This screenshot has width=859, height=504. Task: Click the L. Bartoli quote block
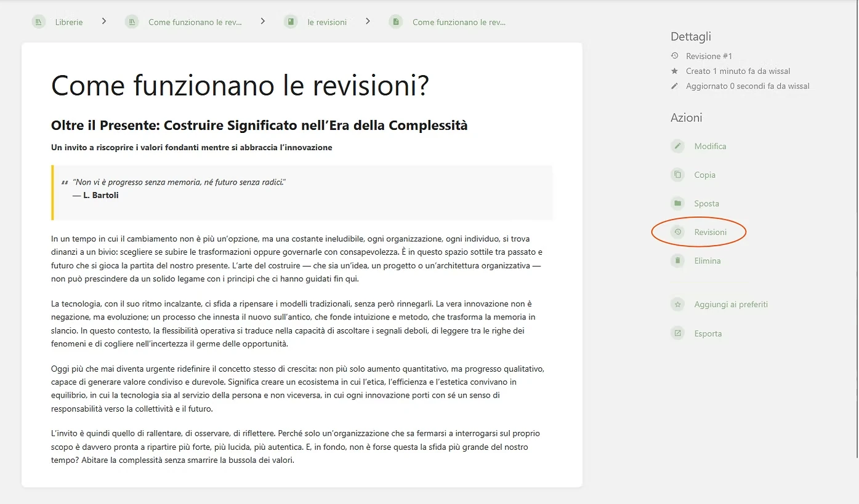point(302,193)
